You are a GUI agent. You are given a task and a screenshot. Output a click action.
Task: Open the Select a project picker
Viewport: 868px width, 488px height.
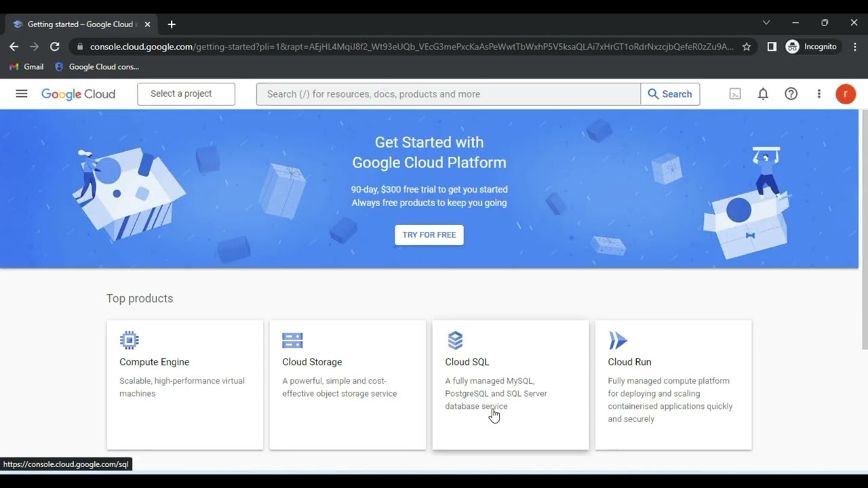186,94
